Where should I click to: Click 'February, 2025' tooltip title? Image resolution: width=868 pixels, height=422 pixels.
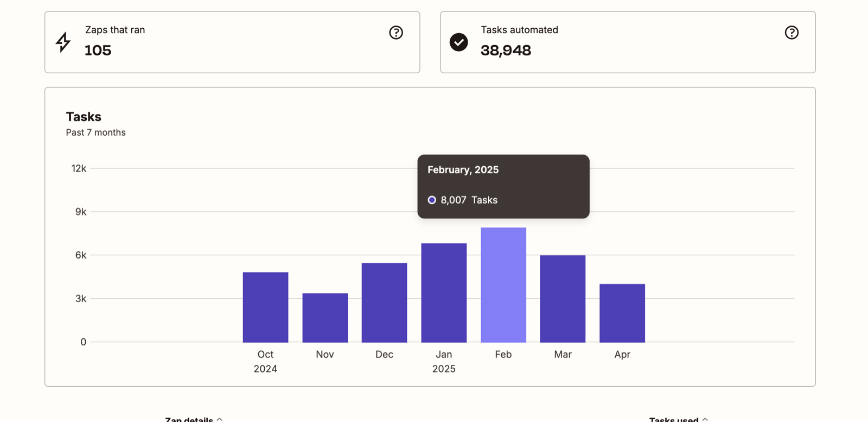(463, 170)
